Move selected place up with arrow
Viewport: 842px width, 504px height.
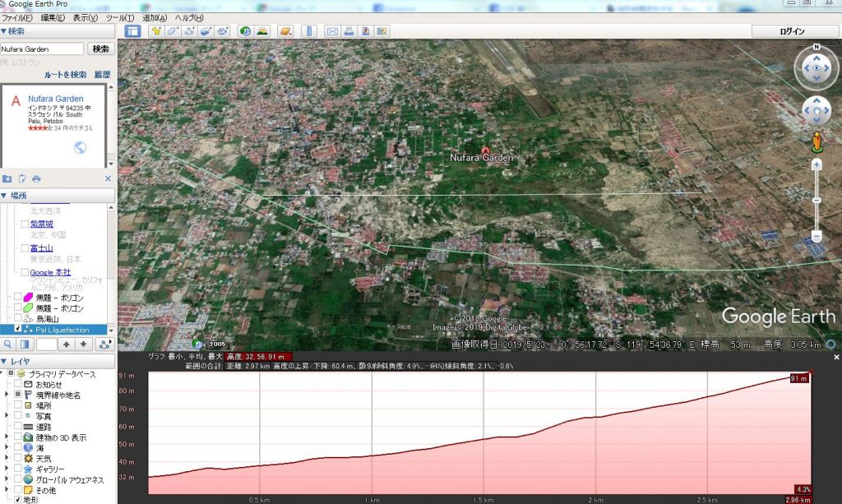[x=66, y=344]
